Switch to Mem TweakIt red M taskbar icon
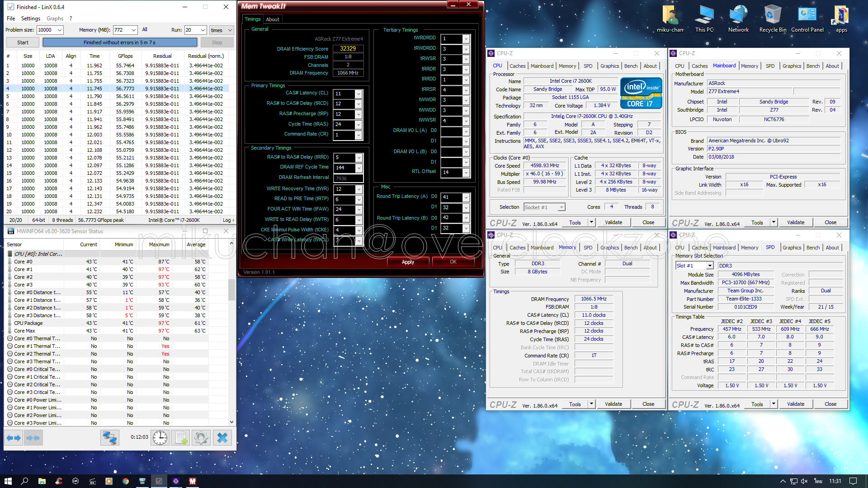Image resolution: width=868 pixels, height=488 pixels. coord(193,481)
